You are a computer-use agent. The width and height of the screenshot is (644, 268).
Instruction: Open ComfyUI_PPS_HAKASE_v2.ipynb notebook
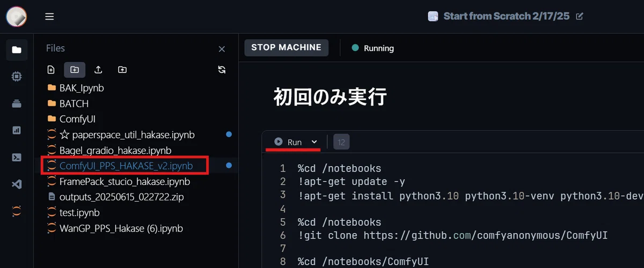click(126, 166)
